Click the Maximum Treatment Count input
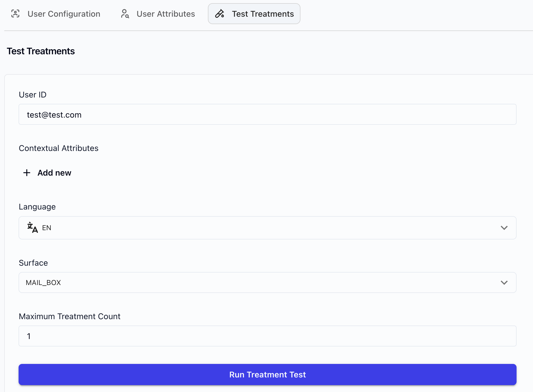 tap(267, 336)
